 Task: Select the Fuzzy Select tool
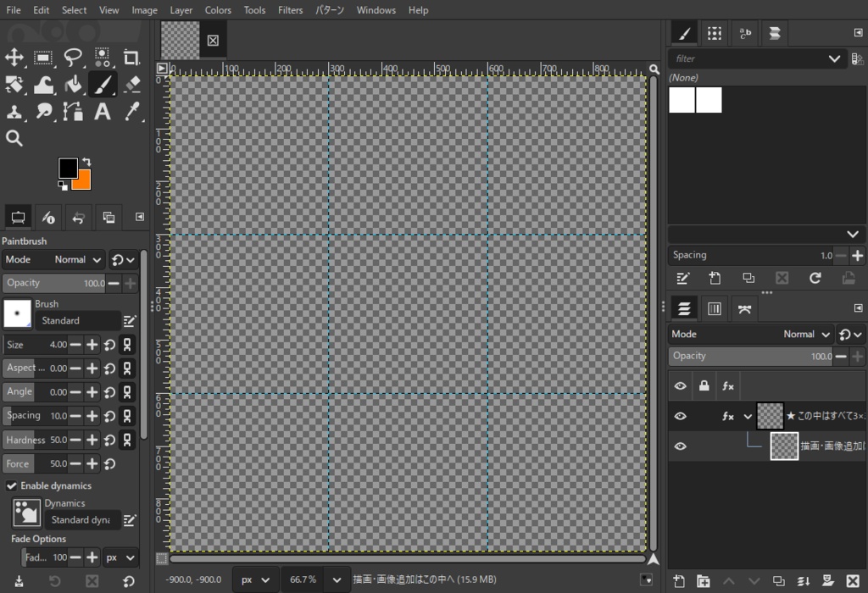point(103,57)
